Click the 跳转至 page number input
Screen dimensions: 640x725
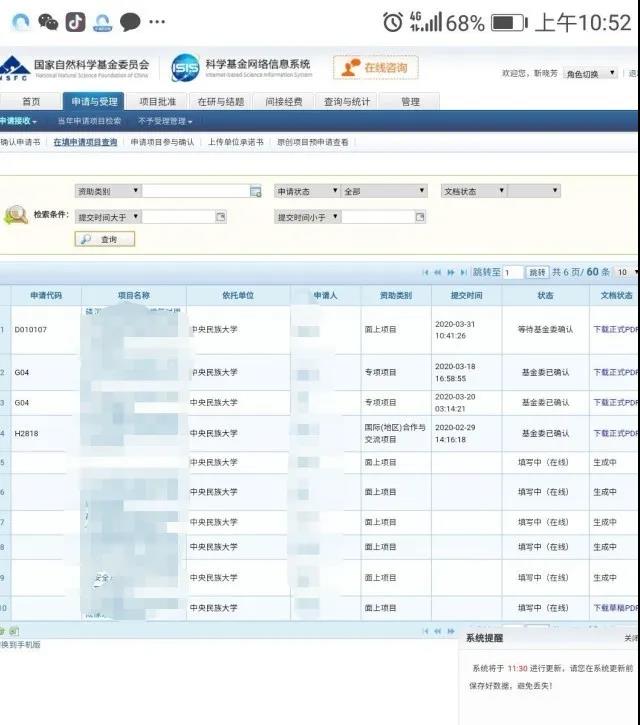(513, 272)
